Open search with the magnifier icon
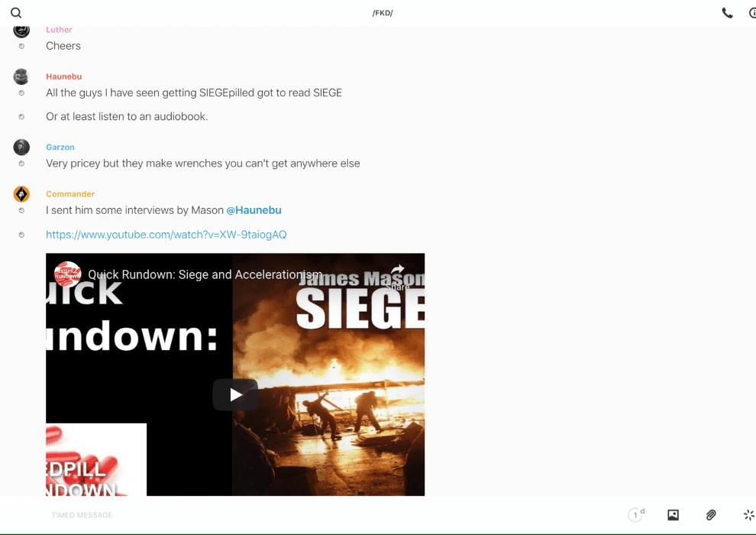 coord(16,13)
